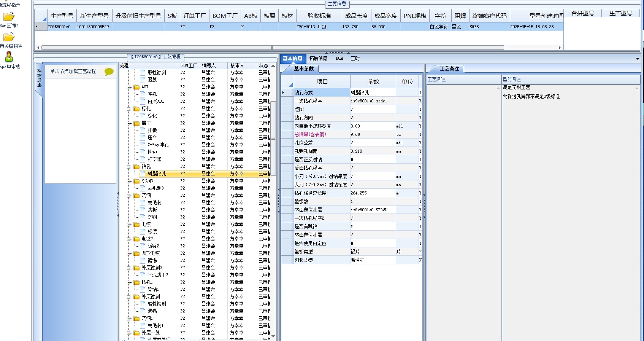Screen dimensions: 644x341
Task: Select the 沉铜3 folder icon
Action: (137, 181)
